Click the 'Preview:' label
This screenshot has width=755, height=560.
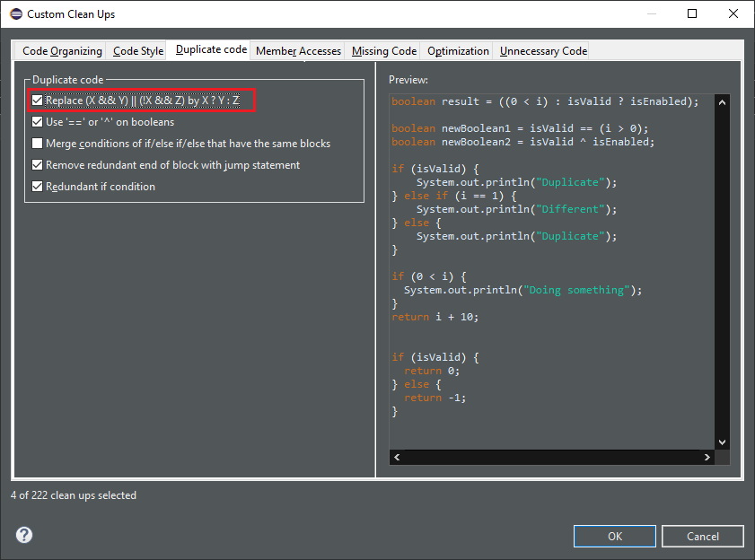point(408,80)
